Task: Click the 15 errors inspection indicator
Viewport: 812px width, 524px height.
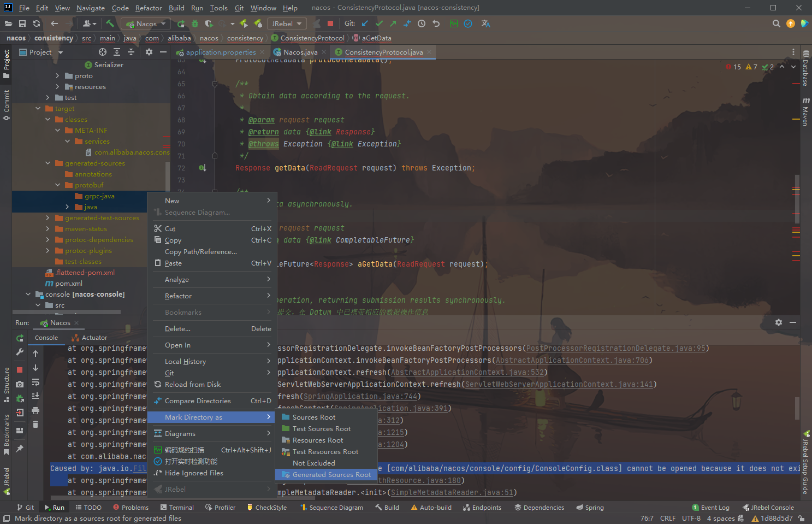Action: (x=733, y=67)
